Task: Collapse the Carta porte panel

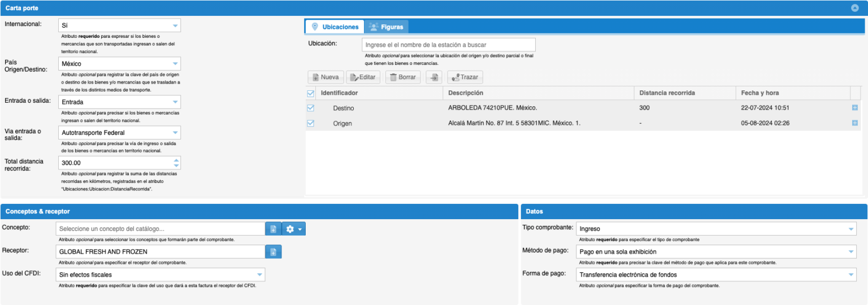Action: pos(854,8)
